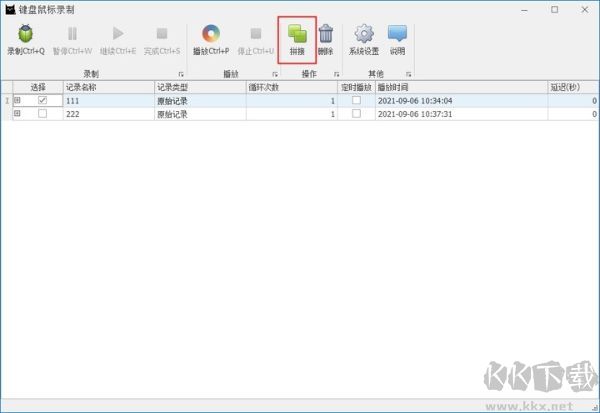Click the 暂停Ctrl+W pause icon
Image resolution: width=600 pixels, height=413 pixels.
(72, 34)
